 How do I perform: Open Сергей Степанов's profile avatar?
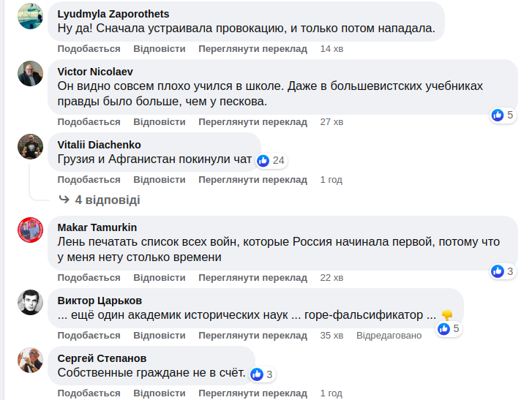pos(30,360)
